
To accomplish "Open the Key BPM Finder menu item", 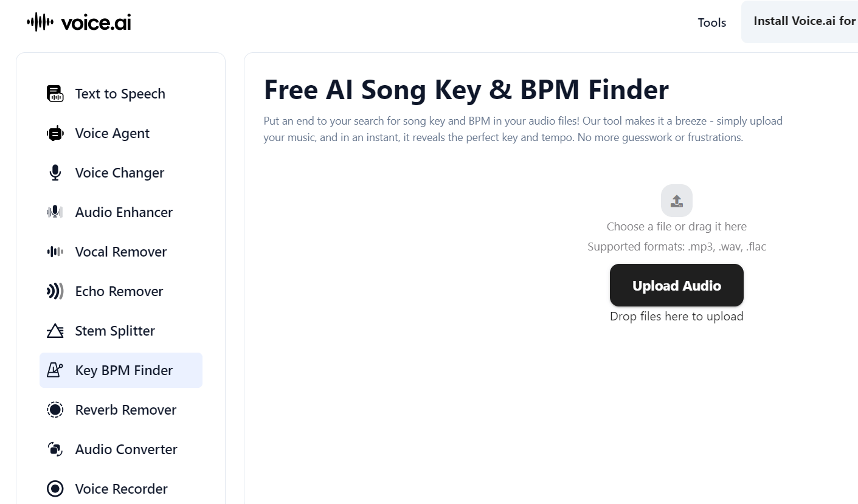I will [124, 370].
